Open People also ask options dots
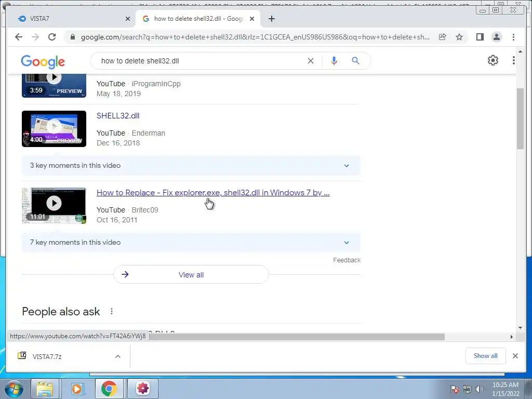 coord(111,311)
